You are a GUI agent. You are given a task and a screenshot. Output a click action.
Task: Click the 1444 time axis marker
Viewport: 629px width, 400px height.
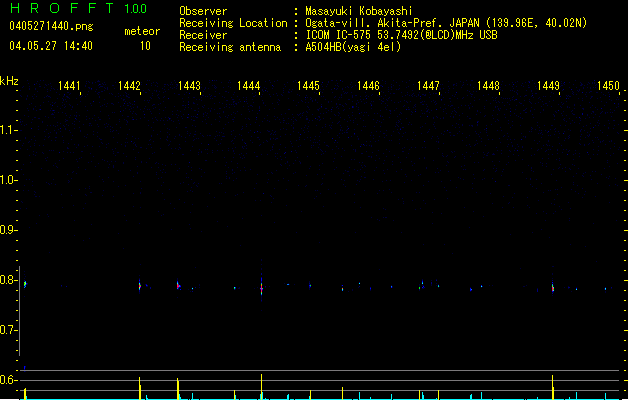tap(249, 86)
